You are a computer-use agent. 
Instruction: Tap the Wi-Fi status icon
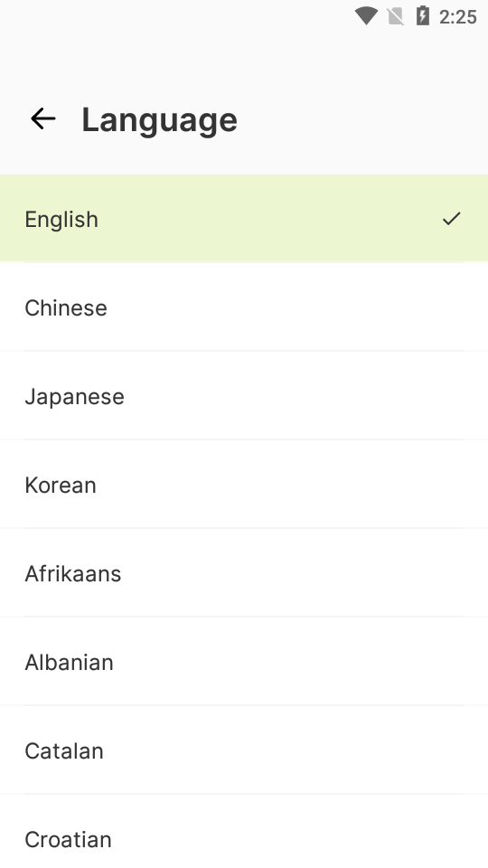tap(366, 16)
